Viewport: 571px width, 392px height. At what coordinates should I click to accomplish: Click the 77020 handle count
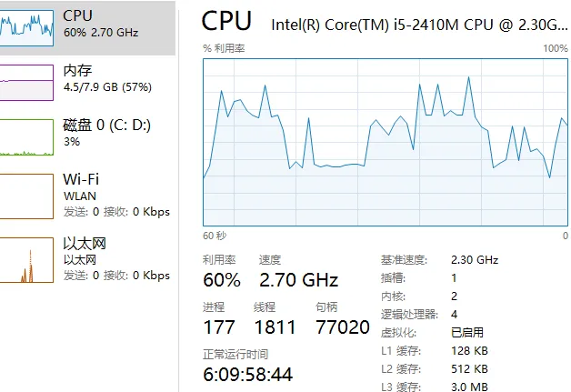coord(343,327)
